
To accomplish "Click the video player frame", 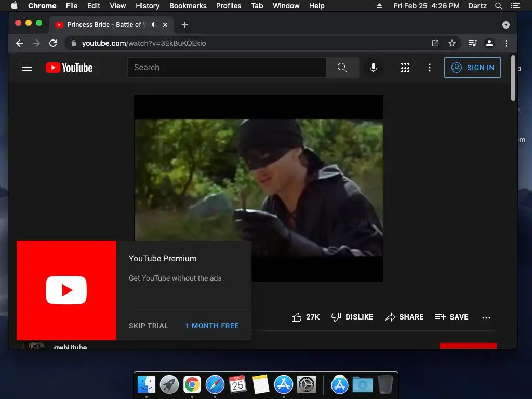I will point(259,188).
